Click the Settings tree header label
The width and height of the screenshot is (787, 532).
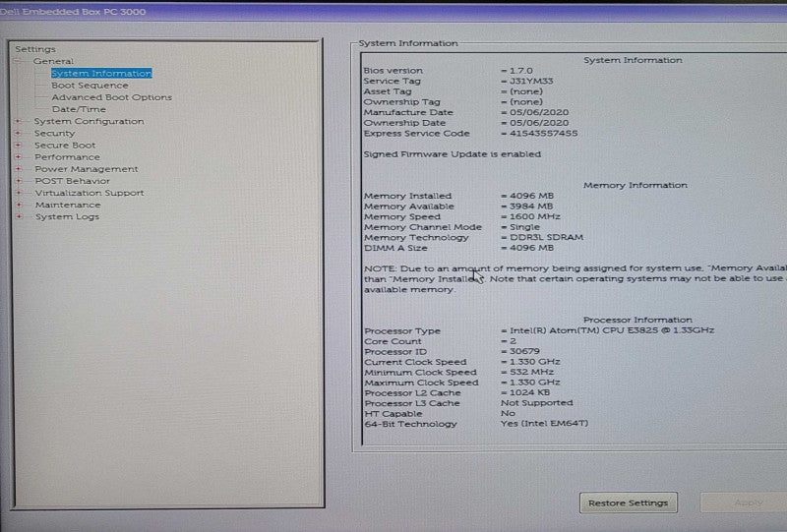[x=35, y=49]
